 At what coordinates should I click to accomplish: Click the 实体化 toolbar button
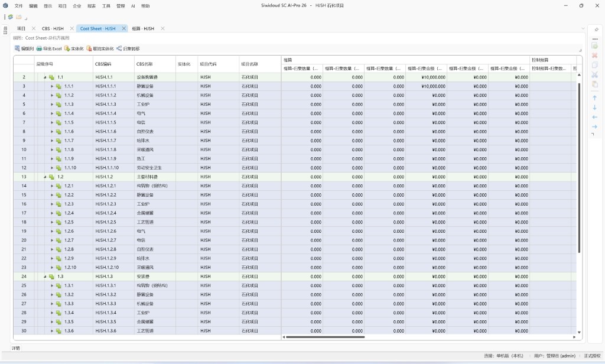point(74,48)
